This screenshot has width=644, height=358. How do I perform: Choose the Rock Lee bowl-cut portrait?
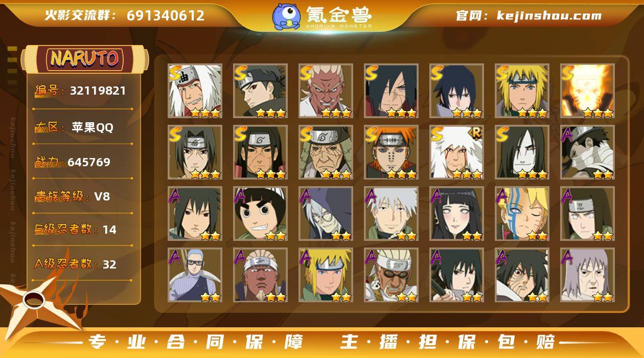261,213
